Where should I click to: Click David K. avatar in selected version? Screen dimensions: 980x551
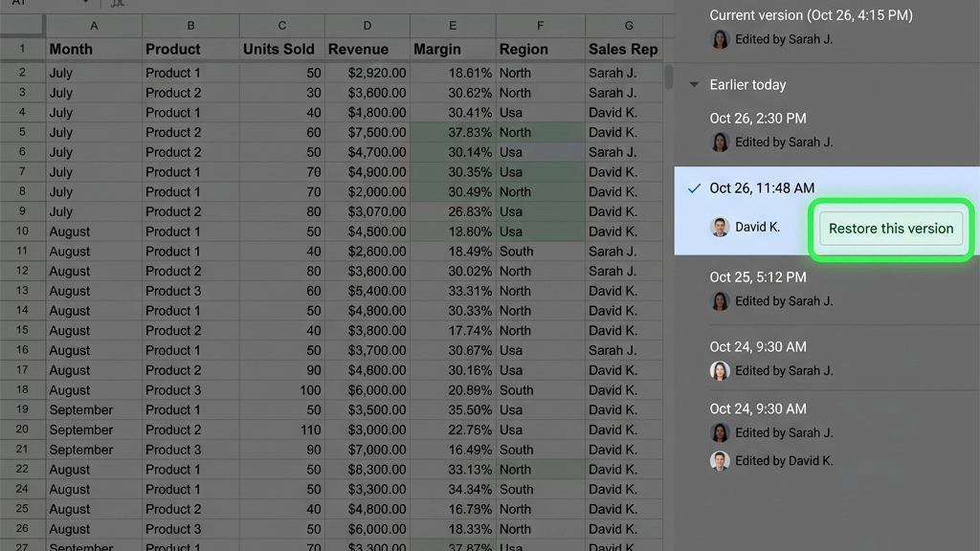720,227
